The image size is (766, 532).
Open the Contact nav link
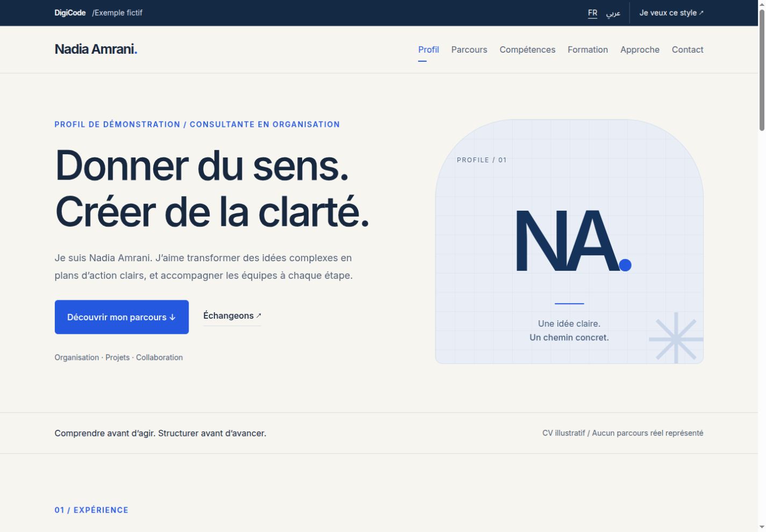coord(688,49)
